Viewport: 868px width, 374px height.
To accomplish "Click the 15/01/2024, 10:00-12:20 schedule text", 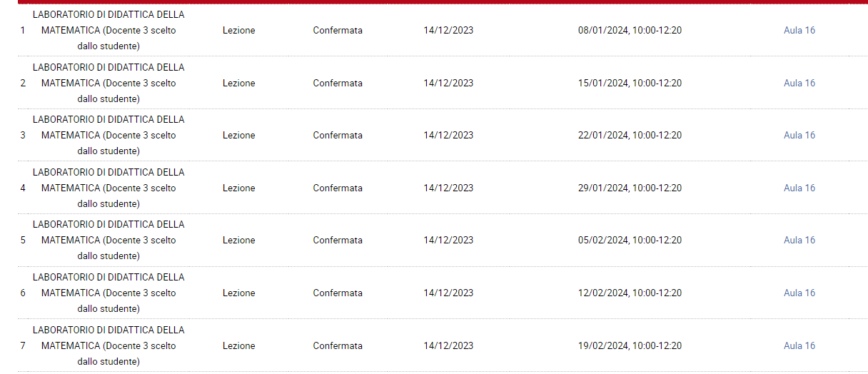I will pos(630,84).
